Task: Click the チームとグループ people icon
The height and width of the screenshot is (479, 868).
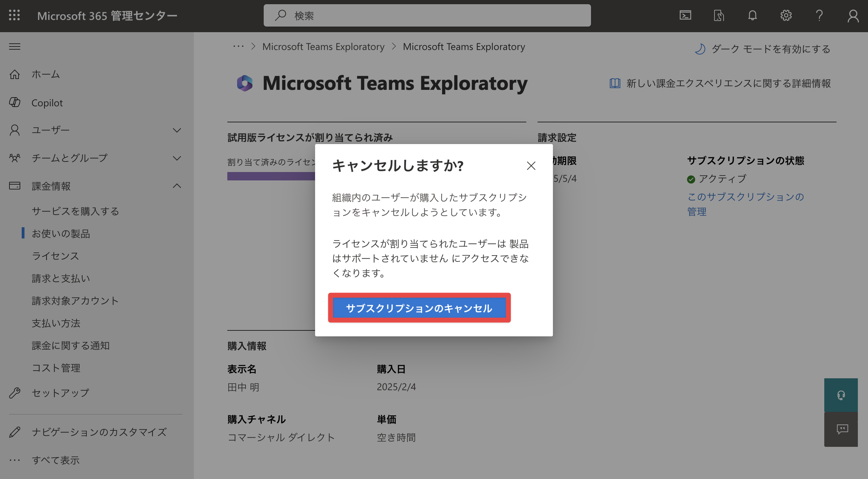Action: [x=14, y=158]
